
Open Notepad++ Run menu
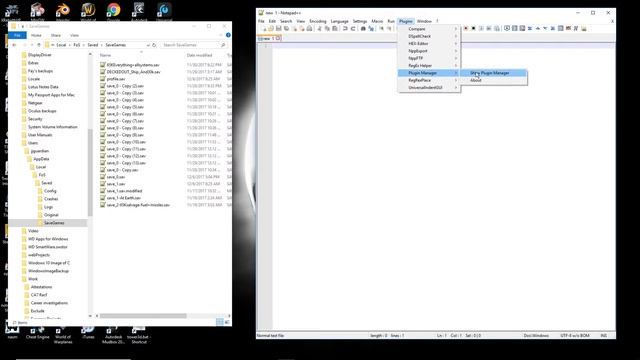pyautogui.click(x=391, y=21)
